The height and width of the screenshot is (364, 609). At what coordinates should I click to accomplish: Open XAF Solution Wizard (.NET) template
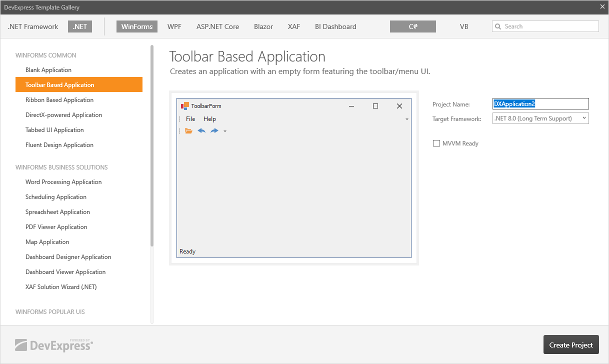pyautogui.click(x=79, y=287)
